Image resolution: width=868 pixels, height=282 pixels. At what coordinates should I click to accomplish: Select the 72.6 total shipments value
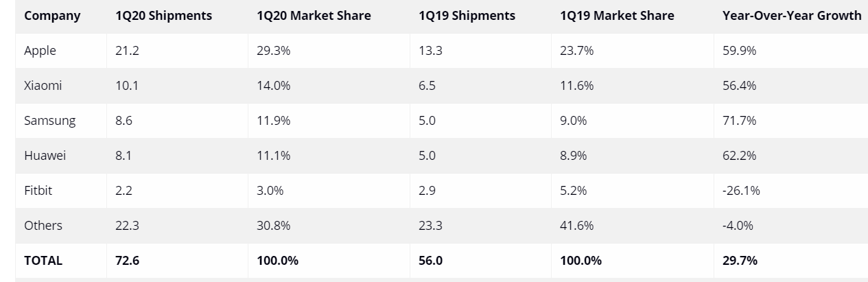126,261
